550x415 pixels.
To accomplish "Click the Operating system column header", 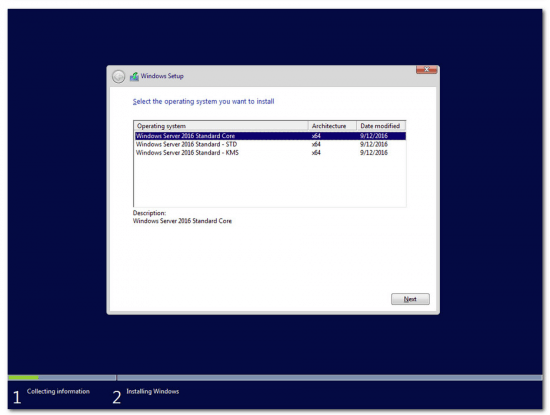I will coord(221,126).
